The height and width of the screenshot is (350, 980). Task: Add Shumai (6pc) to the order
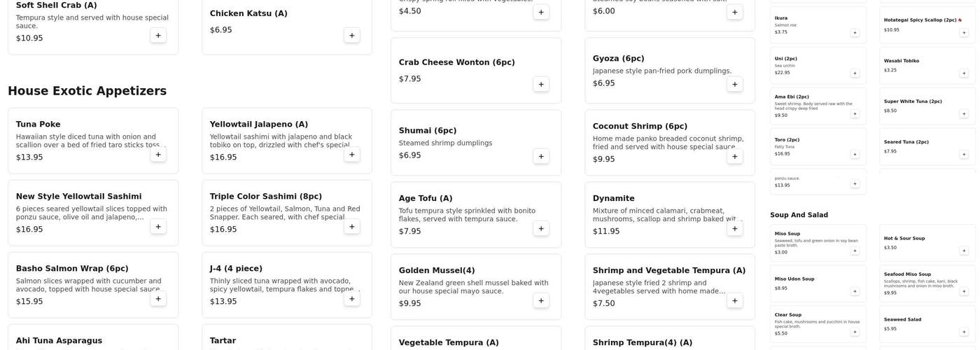click(x=540, y=156)
